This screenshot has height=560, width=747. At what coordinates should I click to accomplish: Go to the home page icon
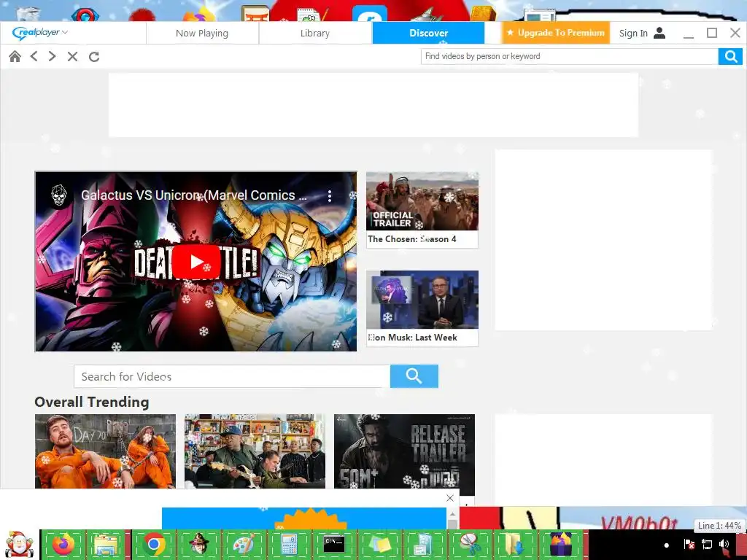pyautogui.click(x=15, y=57)
